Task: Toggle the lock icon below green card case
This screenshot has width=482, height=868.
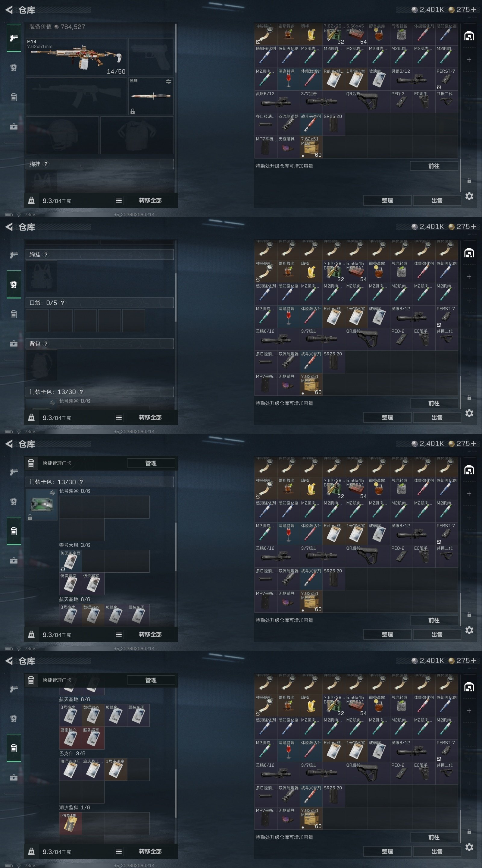Action: 30,517
